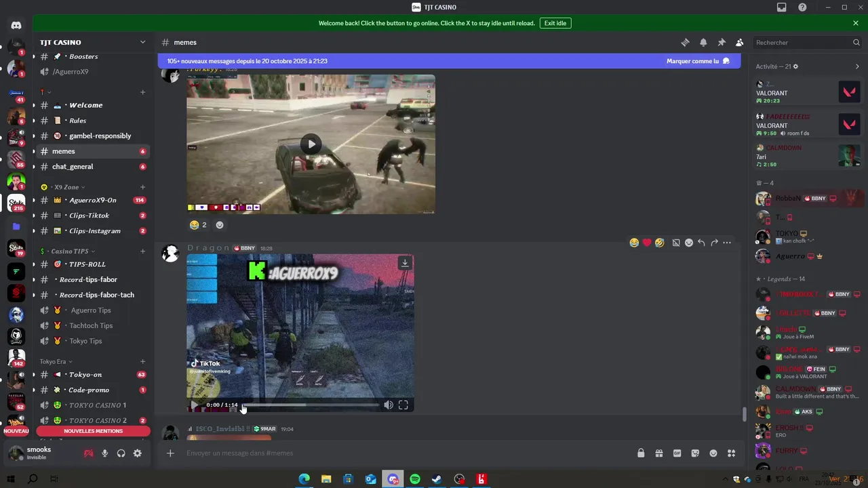This screenshot has height=488, width=868.
Task: Download the AGUERROX9 video
Action: tap(405, 263)
